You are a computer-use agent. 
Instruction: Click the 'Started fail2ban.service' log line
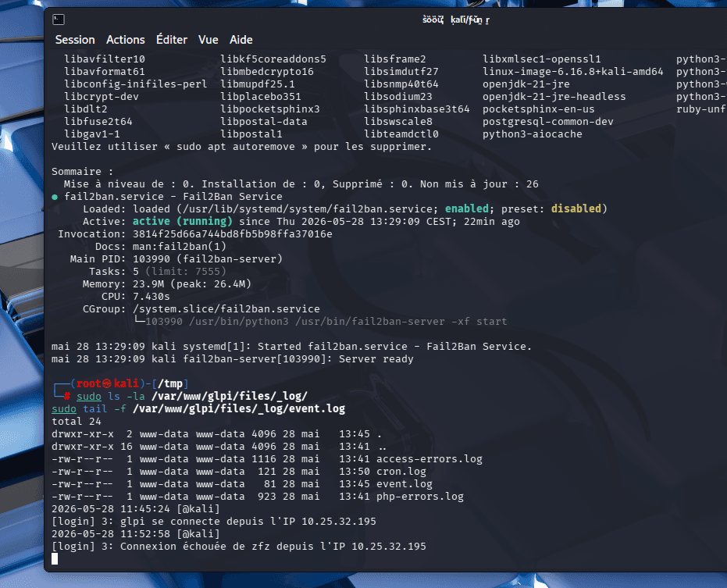click(x=291, y=347)
